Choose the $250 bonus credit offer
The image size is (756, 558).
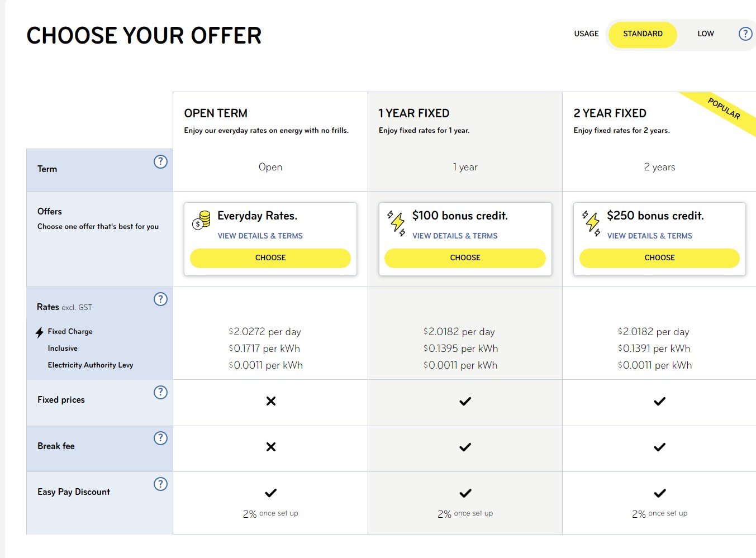tap(659, 258)
